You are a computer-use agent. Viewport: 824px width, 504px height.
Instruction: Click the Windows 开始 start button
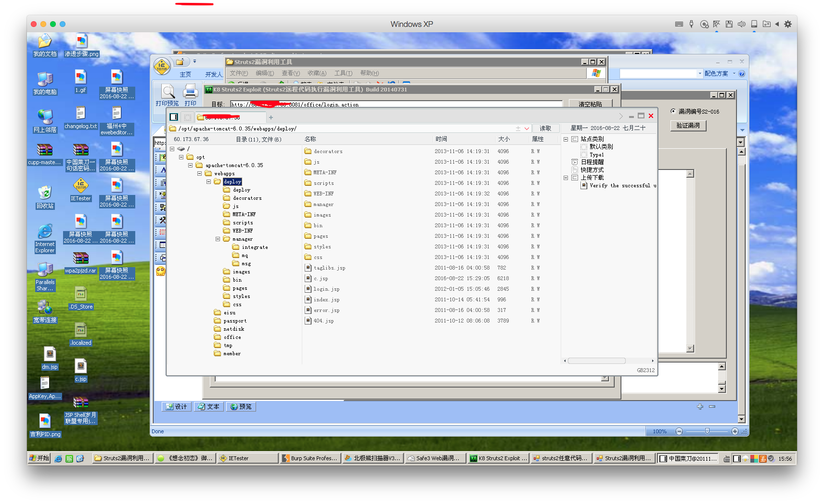(39, 458)
